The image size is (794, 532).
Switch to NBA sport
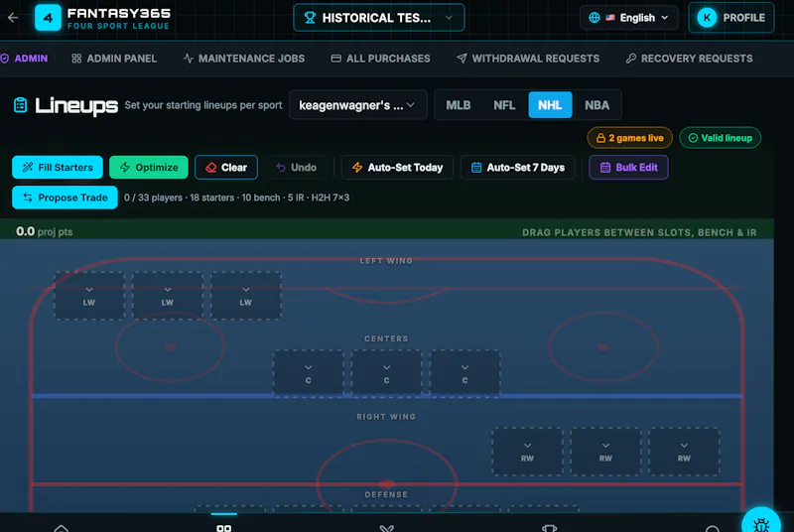point(597,105)
